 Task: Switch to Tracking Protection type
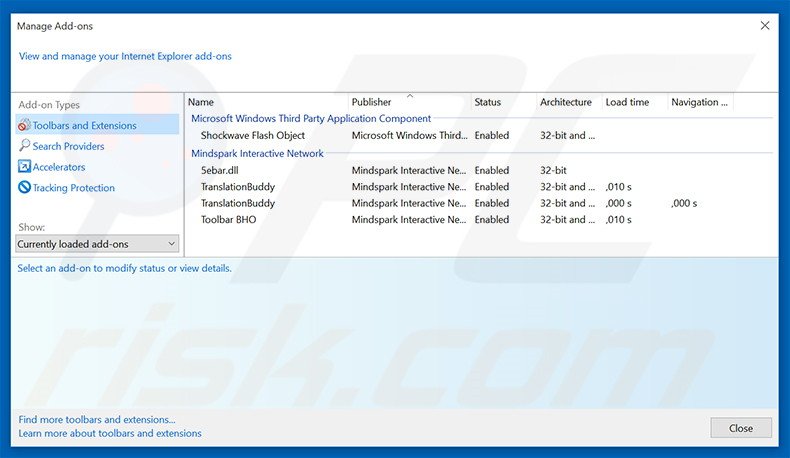coord(74,188)
